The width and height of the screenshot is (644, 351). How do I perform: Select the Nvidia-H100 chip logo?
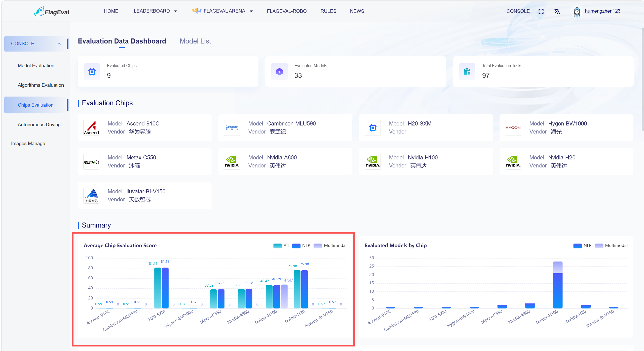coord(372,162)
